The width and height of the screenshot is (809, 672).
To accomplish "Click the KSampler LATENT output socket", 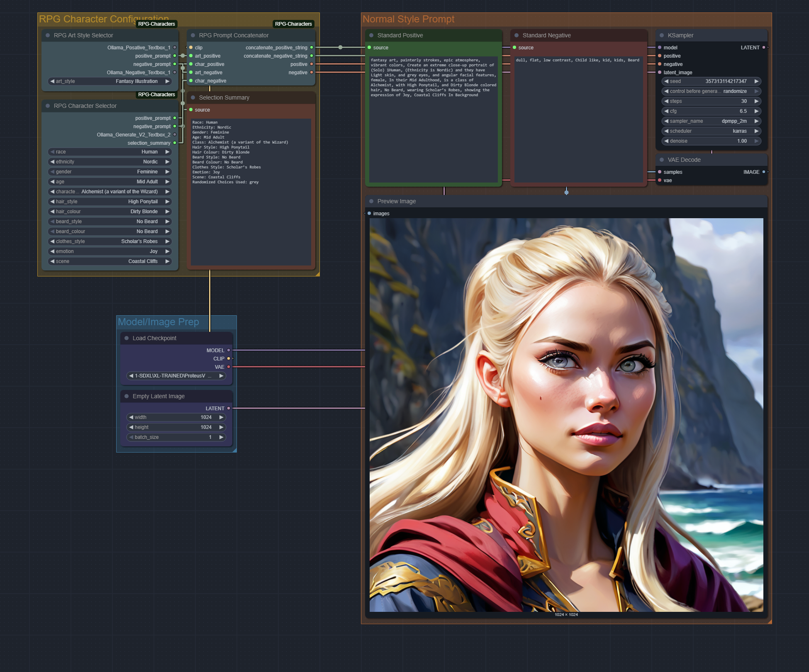I will [x=764, y=48].
